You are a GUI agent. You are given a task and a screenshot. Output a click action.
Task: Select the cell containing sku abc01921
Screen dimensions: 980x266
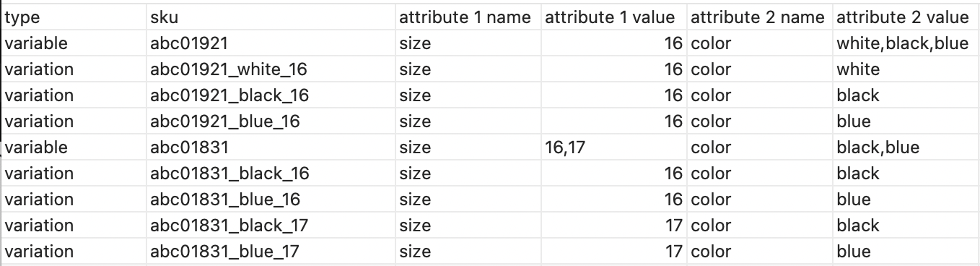[x=271, y=43]
